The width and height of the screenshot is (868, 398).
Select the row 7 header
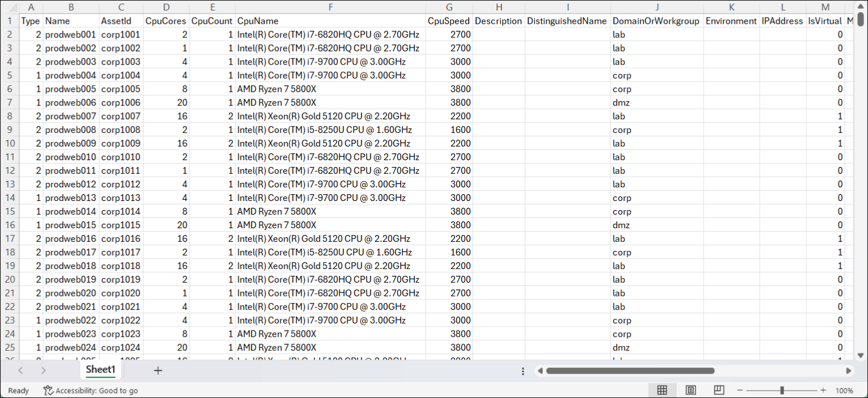10,103
